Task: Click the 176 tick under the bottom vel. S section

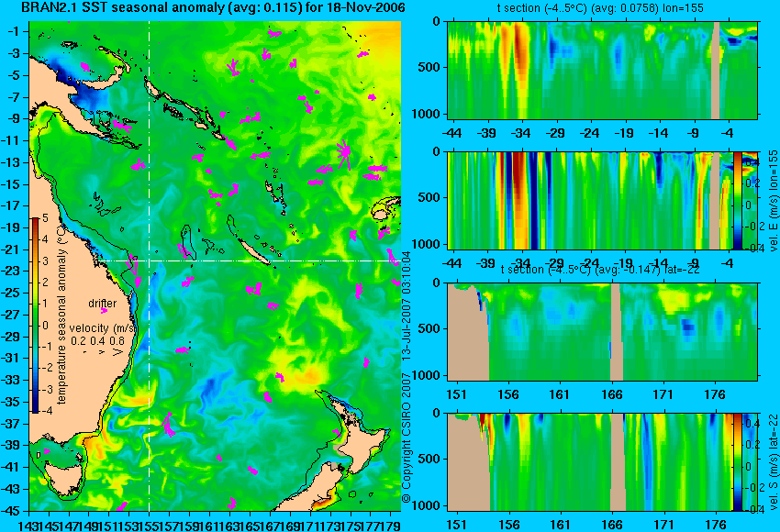Action: click(x=716, y=525)
